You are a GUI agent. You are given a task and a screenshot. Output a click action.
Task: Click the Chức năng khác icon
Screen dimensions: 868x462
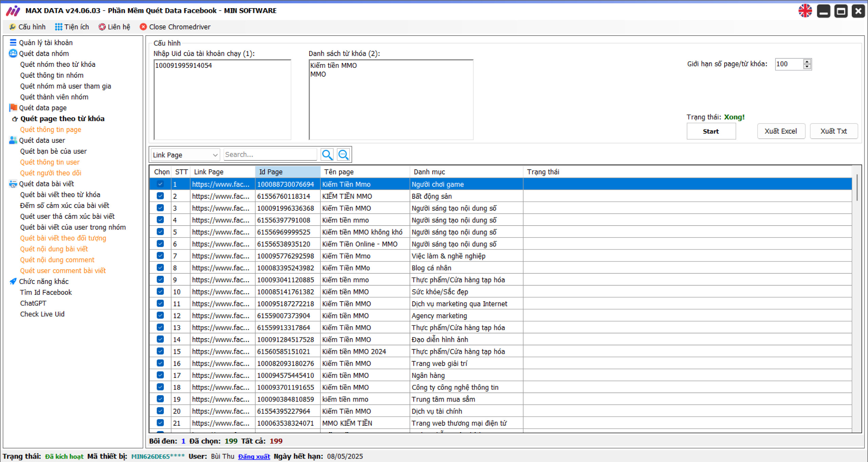tap(13, 281)
